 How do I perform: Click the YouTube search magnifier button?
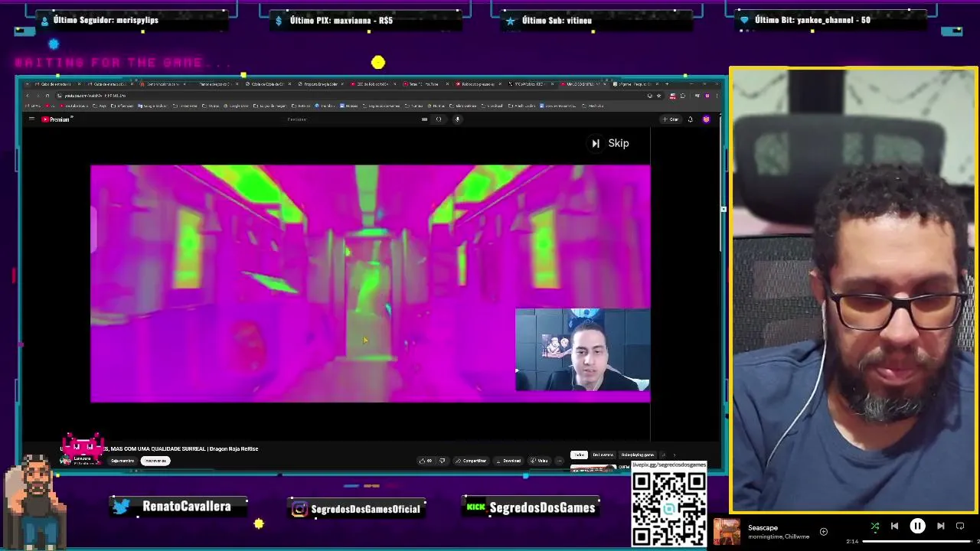pos(439,119)
